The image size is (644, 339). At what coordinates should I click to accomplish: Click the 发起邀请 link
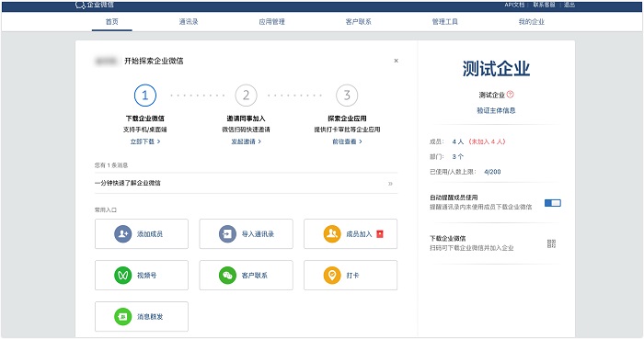(246, 141)
